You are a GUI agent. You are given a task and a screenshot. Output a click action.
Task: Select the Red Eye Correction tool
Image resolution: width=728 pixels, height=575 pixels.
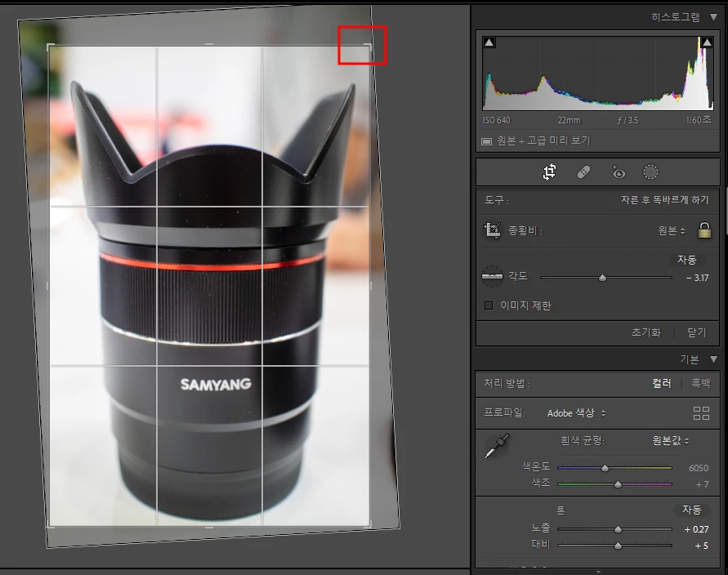619,172
